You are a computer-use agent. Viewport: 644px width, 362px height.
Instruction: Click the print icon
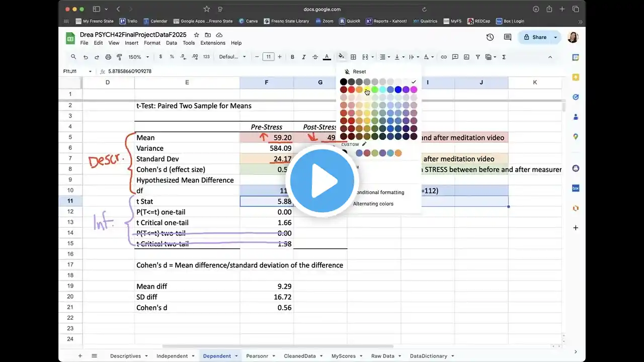(x=108, y=57)
